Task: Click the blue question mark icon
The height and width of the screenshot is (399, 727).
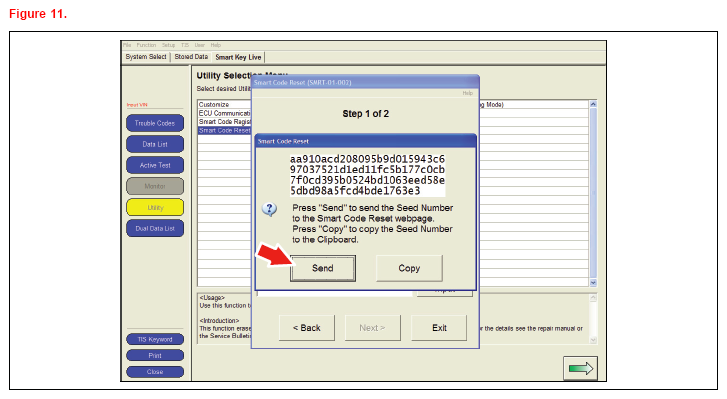Action: point(269,209)
